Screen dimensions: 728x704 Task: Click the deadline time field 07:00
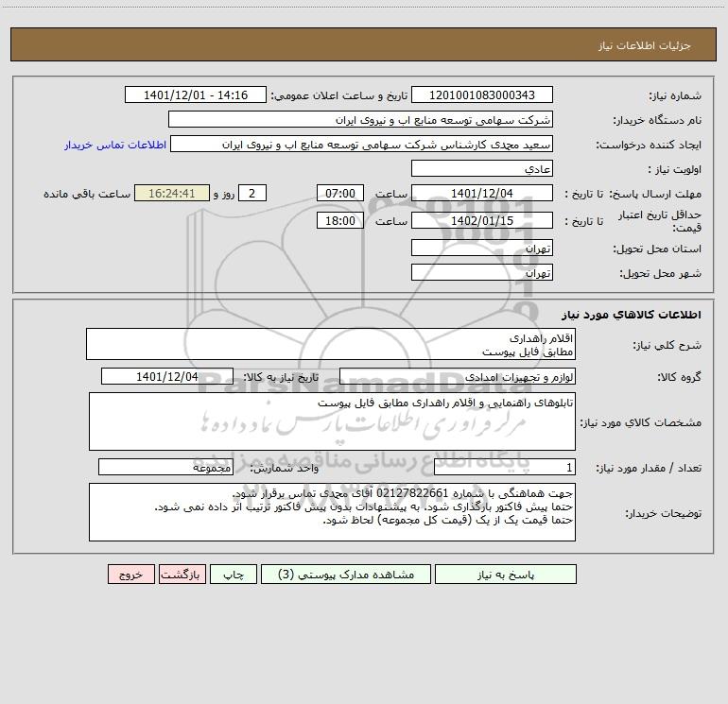click(339, 193)
